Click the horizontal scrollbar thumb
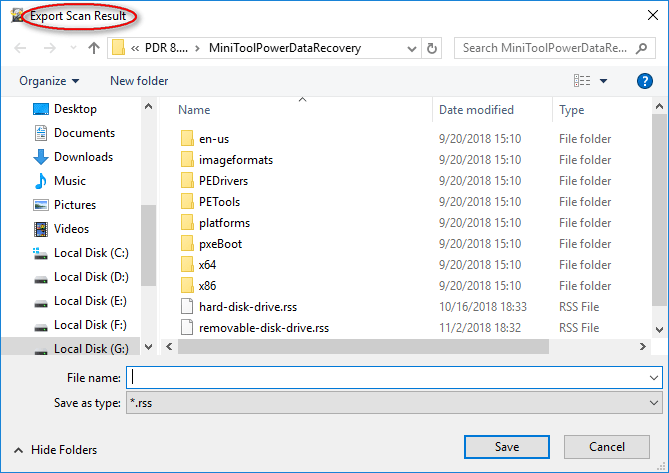The height and width of the screenshot is (473, 669). click(363, 346)
